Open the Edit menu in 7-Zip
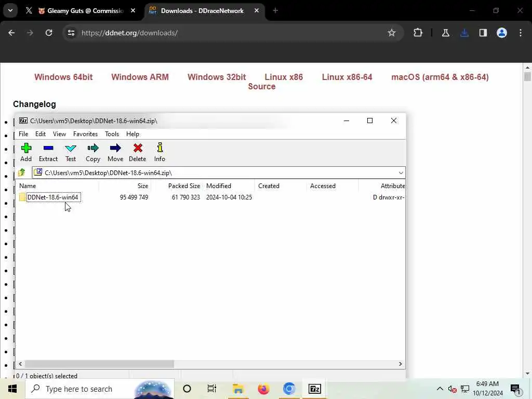The height and width of the screenshot is (399, 532). pos(41,134)
